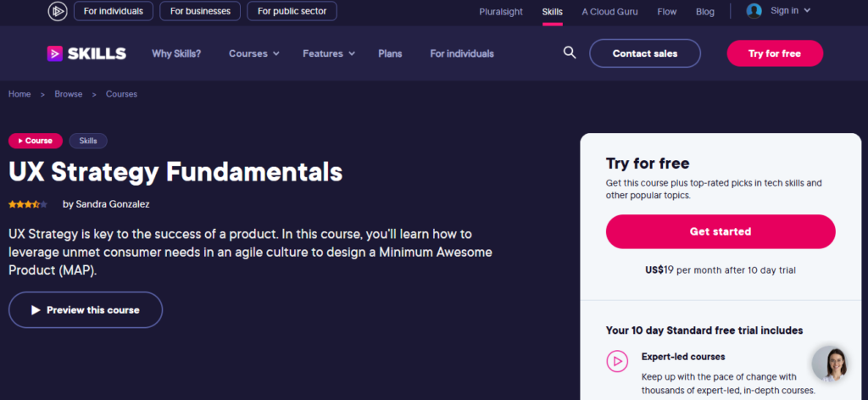Click the Contact sales button

(645, 53)
